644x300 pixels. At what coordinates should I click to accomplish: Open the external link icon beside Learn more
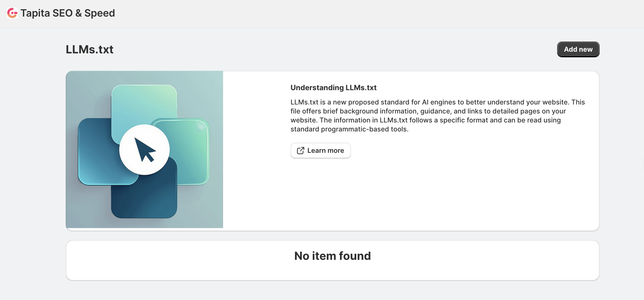pos(300,151)
